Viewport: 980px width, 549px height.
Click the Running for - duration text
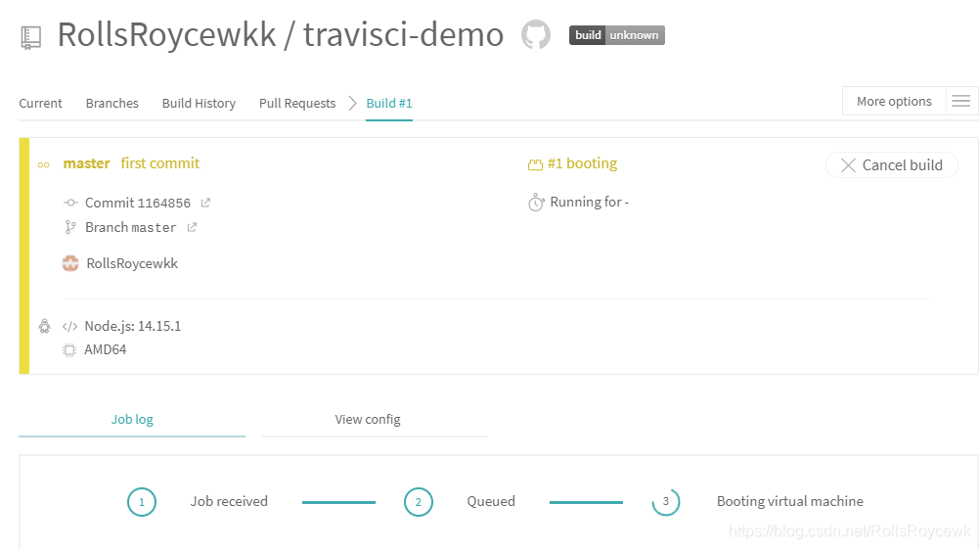590,202
